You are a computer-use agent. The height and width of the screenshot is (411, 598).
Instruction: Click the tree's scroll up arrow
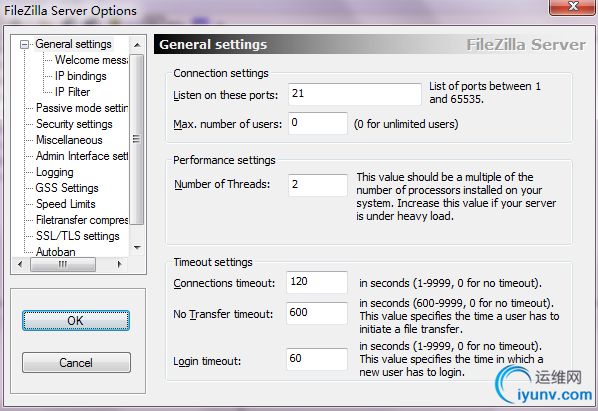137,45
